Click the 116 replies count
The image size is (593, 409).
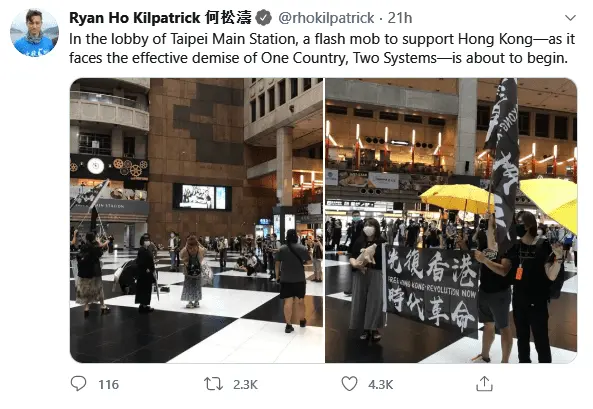pyautogui.click(x=109, y=384)
